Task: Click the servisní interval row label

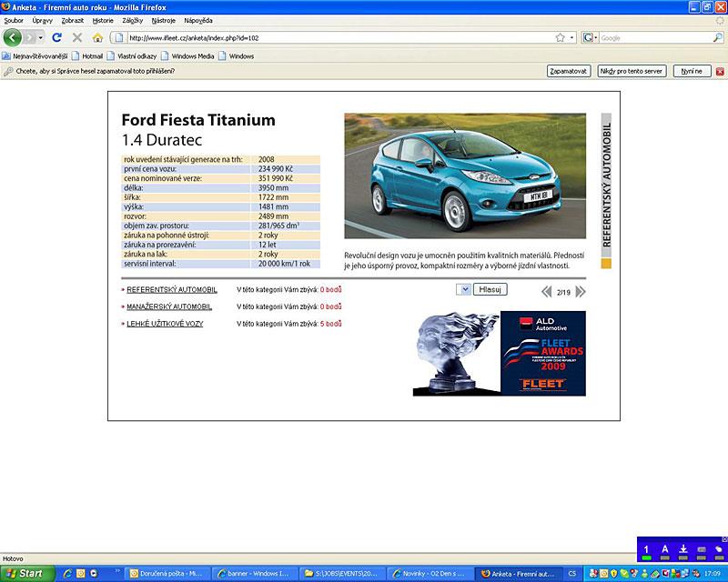Action: (150, 264)
